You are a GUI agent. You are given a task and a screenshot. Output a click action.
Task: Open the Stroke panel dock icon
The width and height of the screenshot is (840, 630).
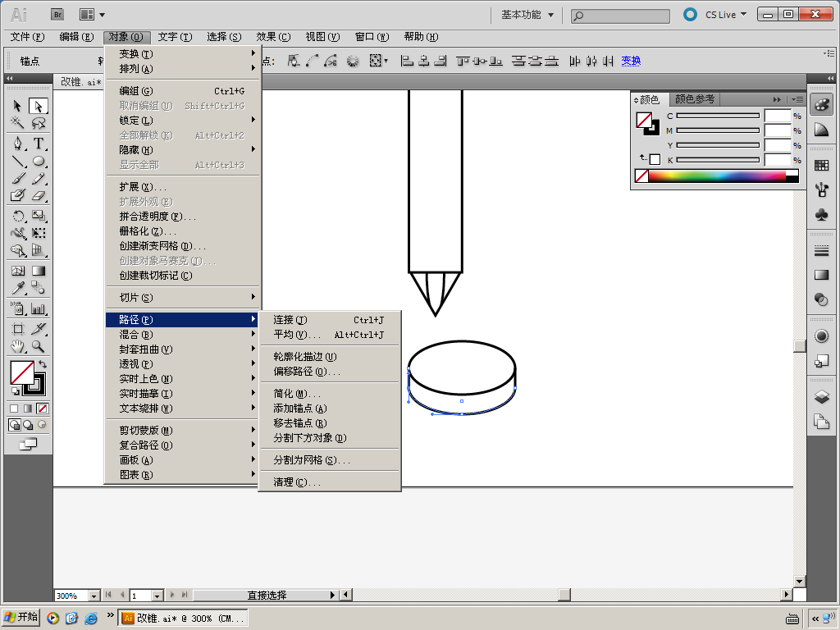tap(821, 250)
